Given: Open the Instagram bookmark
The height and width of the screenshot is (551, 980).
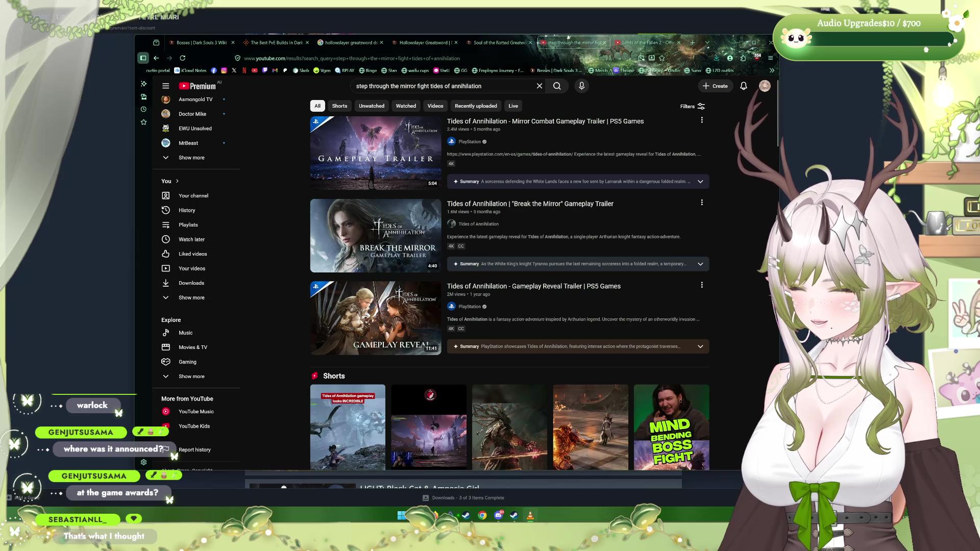Looking at the screenshot, I should pyautogui.click(x=224, y=70).
